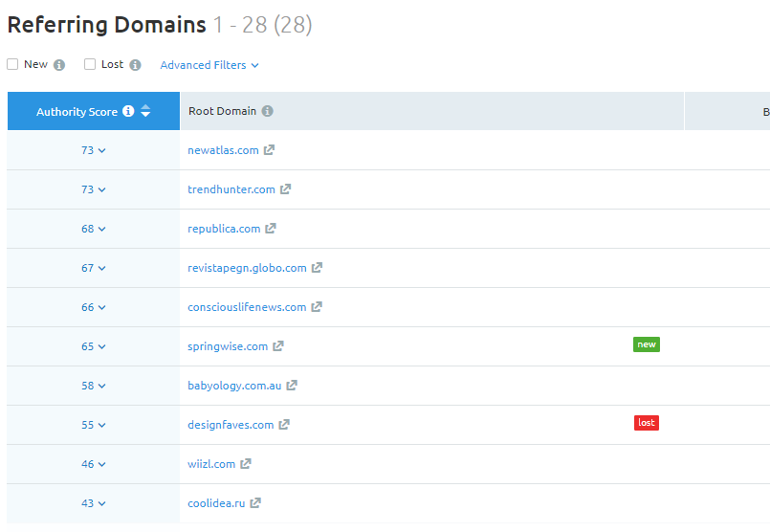
Task: Click the designfaves.com domain link
Action: [x=231, y=425]
